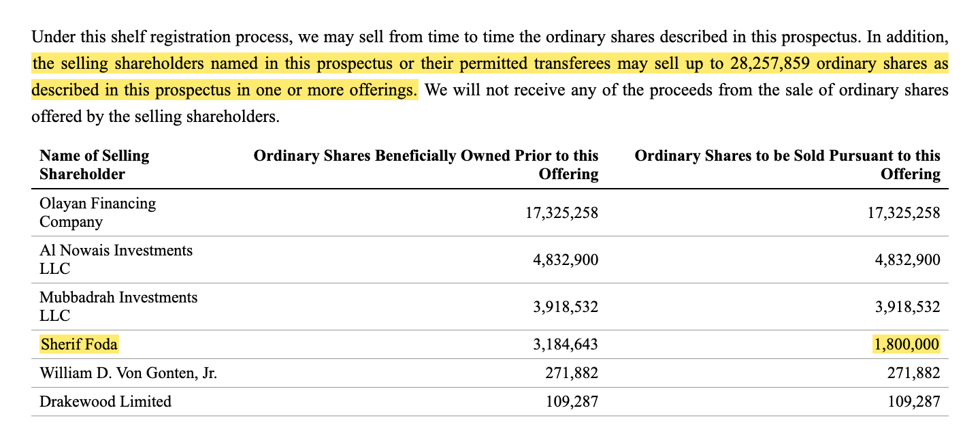
Task: Click the Shares to be Sold column header
Action: pos(787,164)
